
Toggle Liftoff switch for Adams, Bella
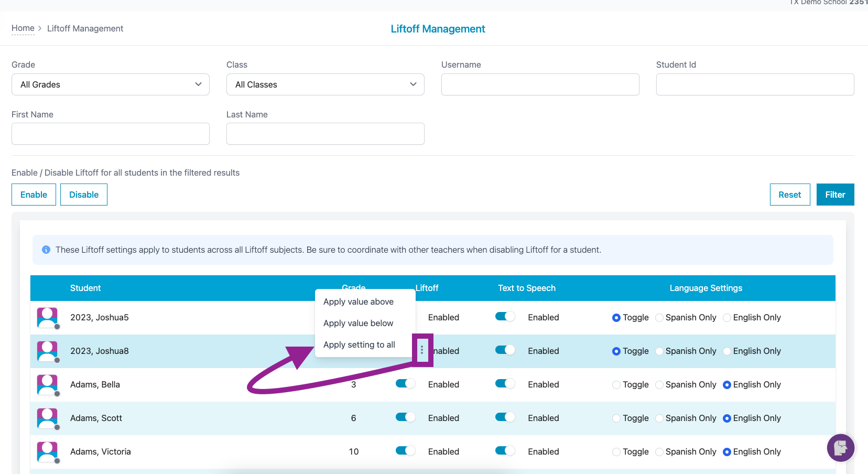405,384
